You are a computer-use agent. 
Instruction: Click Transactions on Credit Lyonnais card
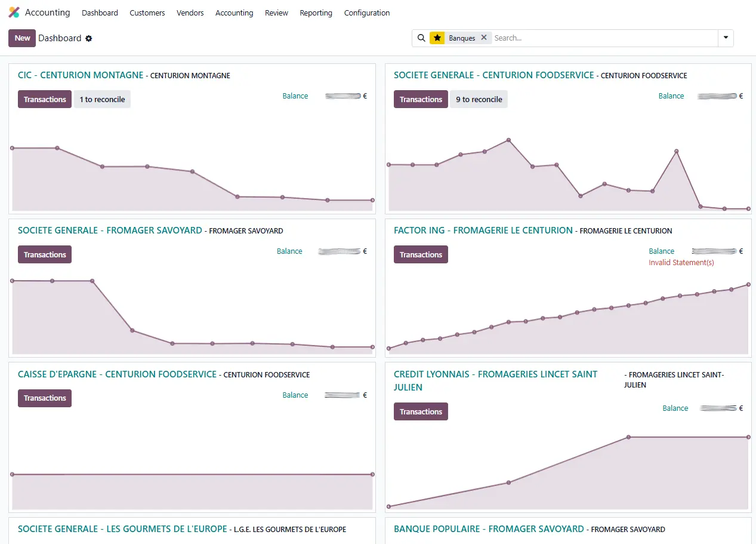(x=421, y=411)
